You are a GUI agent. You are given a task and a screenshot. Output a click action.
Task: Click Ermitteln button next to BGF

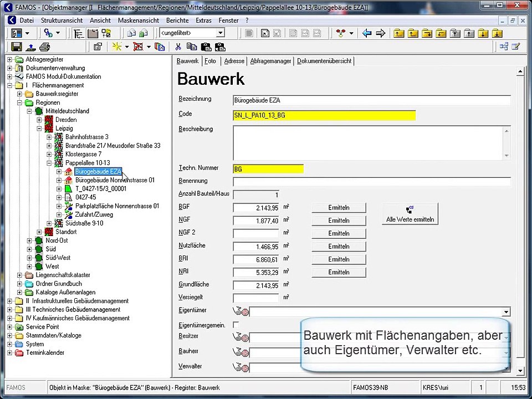pos(339,208)
